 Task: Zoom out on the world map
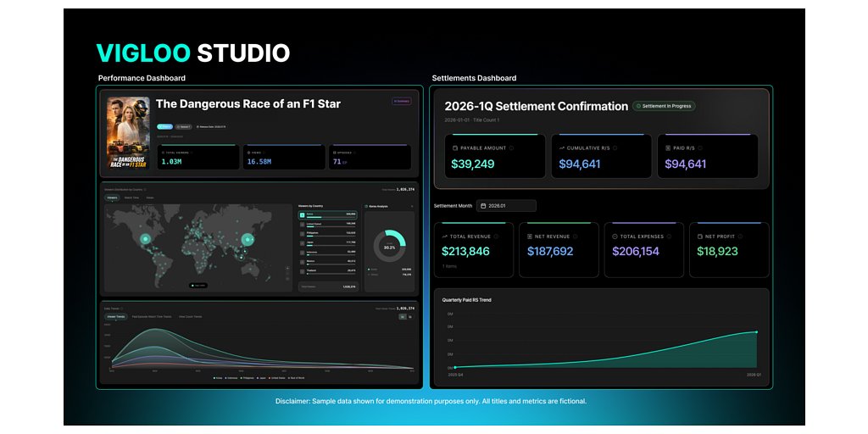pos(287,274)
